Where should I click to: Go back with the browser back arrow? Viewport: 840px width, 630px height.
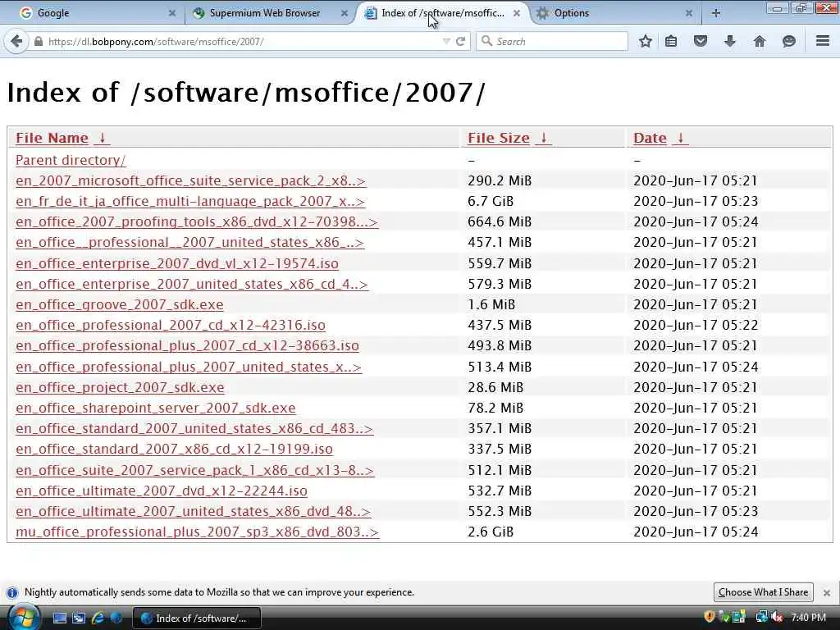[16, 41]
